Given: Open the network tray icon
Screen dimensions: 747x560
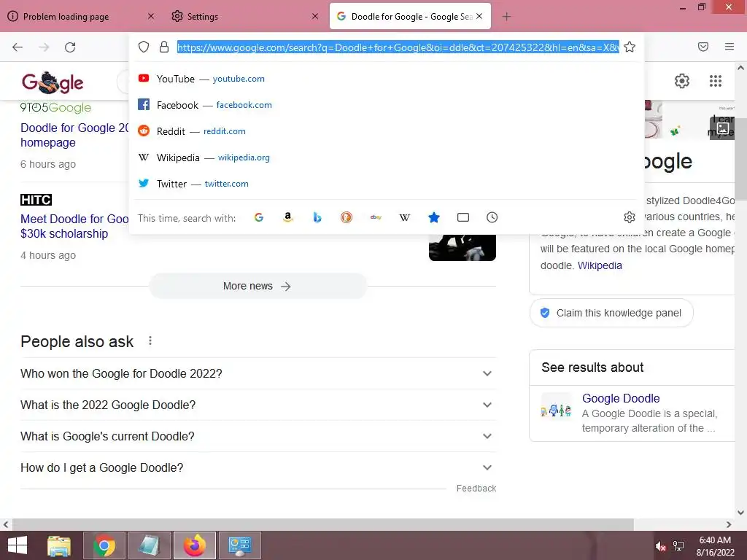Looking at the screenshot, I should [x=678, y=546].
